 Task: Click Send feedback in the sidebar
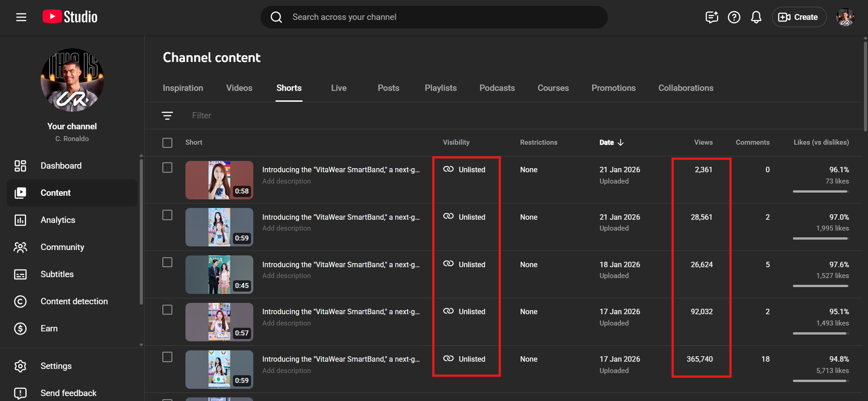[68, 393]
